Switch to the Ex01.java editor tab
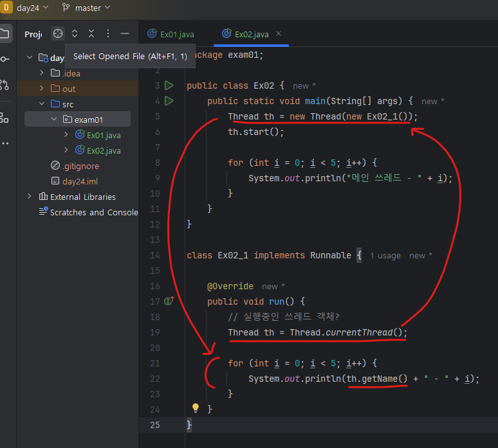The height and width of the screenshot is (448, 498). (x=171, y=34)
